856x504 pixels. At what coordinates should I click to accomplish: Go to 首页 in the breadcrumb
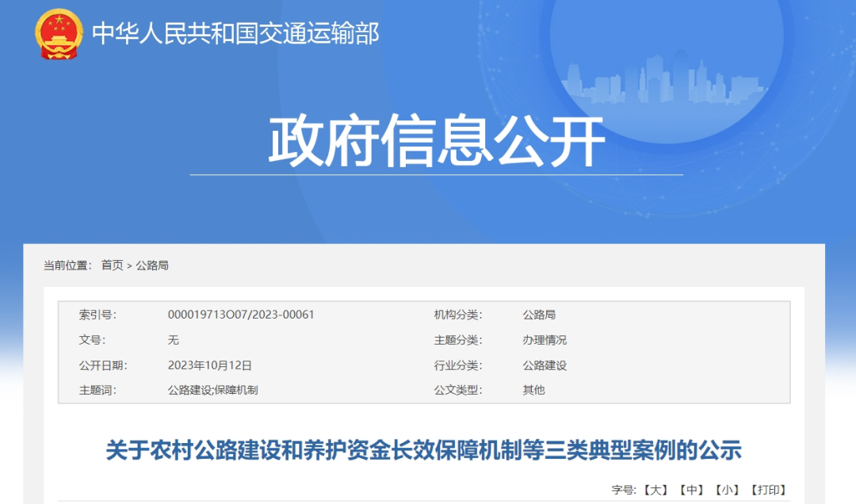pos(112,265)
